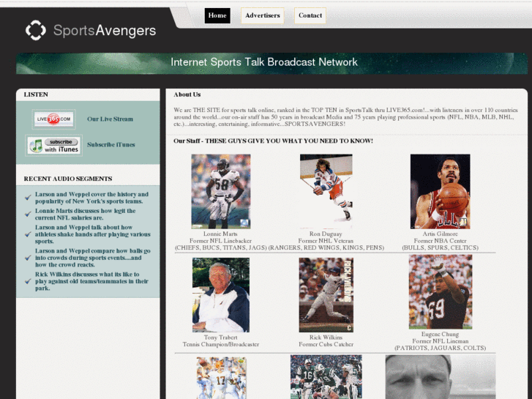Open the Contact navigation tab
532x399 pixels.
point(310,15)
